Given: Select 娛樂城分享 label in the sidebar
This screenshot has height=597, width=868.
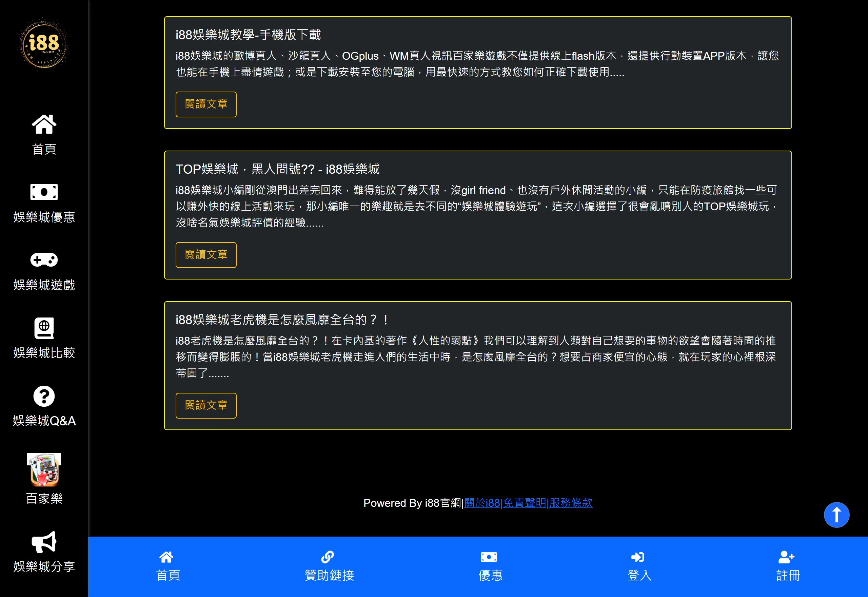Looking at the screenshot, I should pos(44,566).
